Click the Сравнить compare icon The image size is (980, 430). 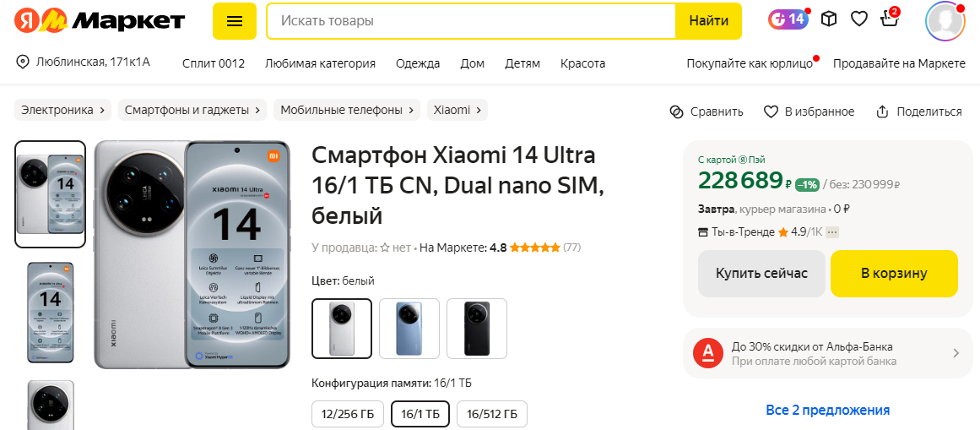tap(676, 112)
